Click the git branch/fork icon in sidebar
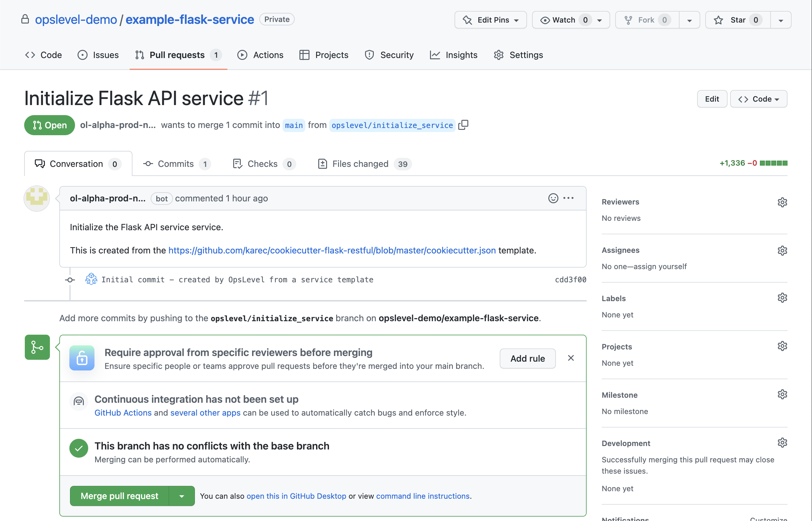The width and height of the screenshot is (812, 521). point(37,348)
